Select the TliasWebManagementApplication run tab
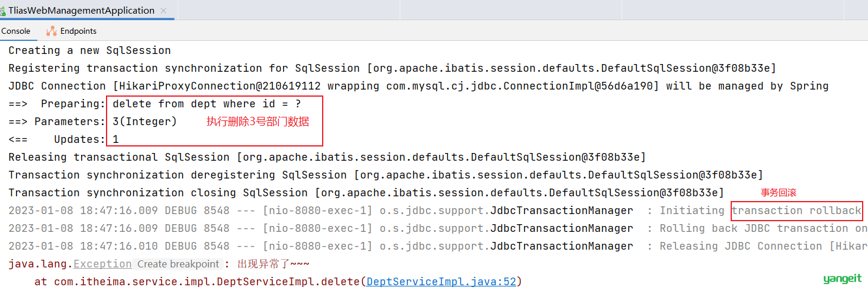868x290 pixels. pos(81,11)
